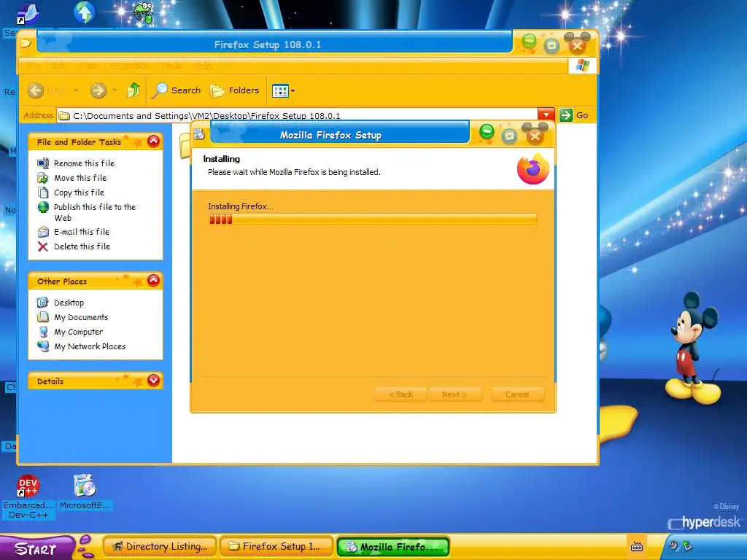Screen dimensions: 747x560
Task: Click Delete this file
Action: tap(82, 246)
